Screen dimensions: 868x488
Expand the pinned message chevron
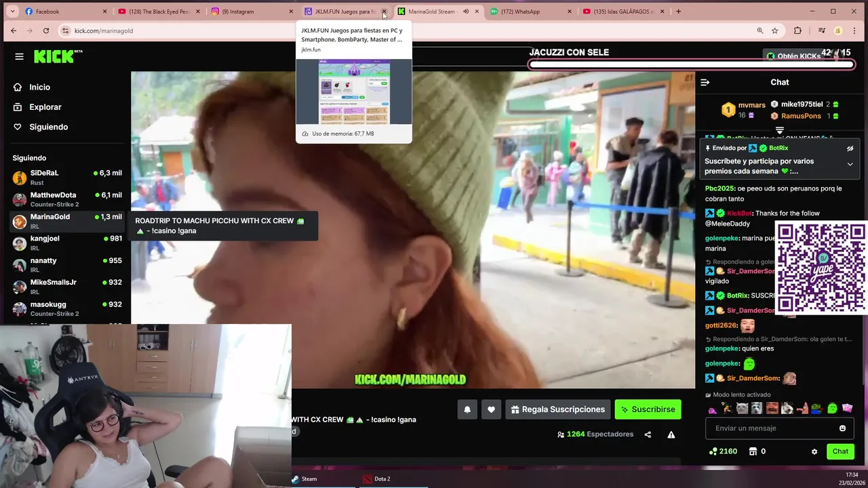[x=850, y=164]
